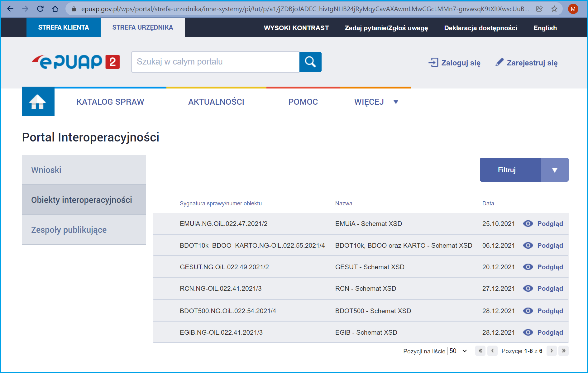Expand the Filtruj dropdown arrow

click(x=555, y=170)
